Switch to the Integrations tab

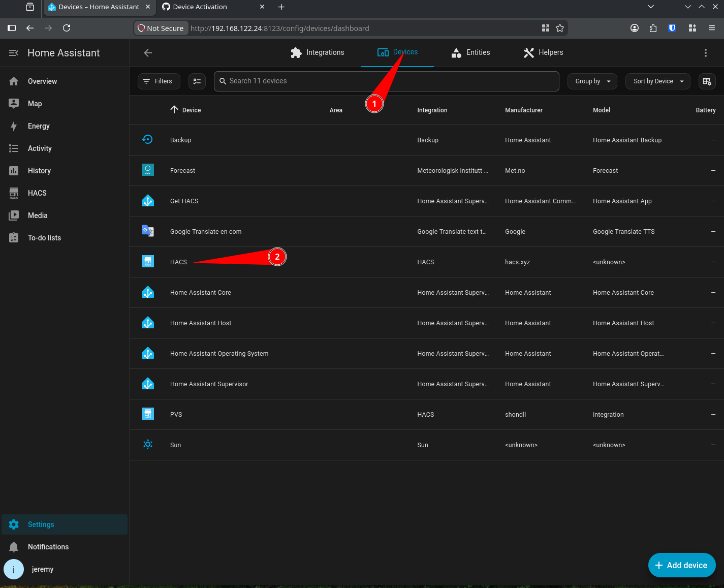(318, 52)
